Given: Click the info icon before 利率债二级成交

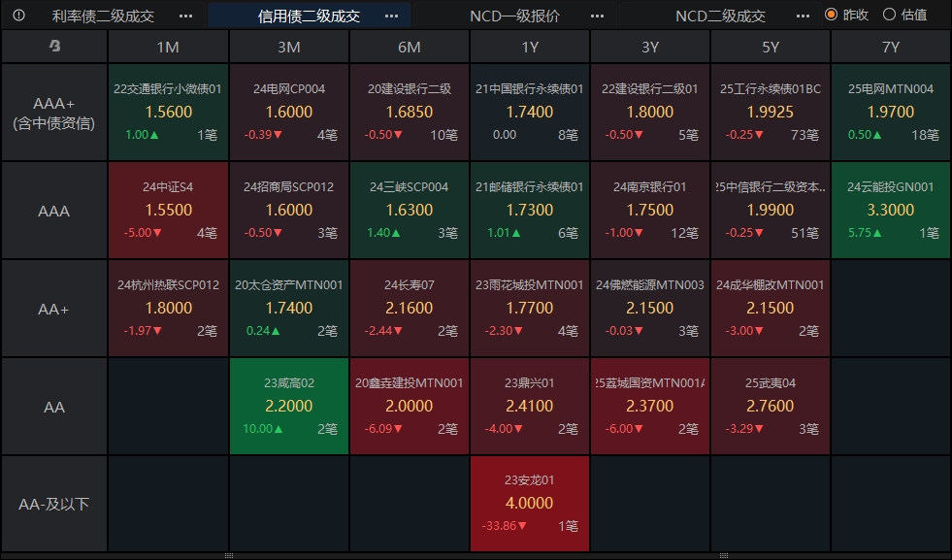Looking at the screenshot, I should click(x=18, y=16).
